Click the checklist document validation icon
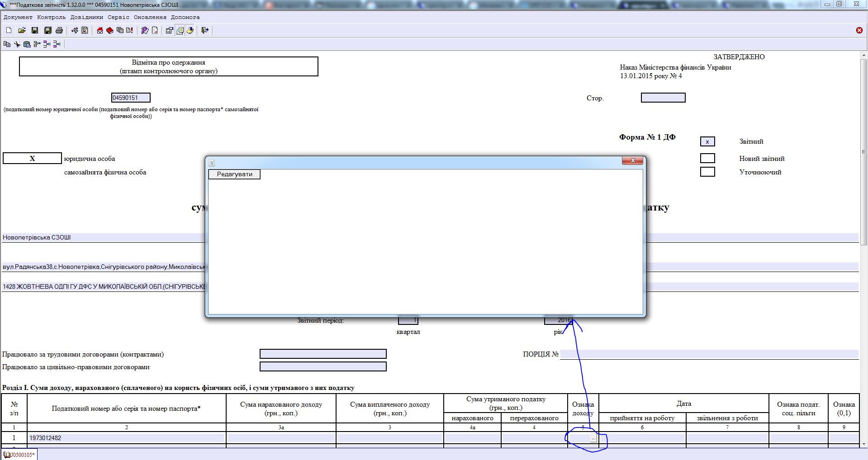The height and width of the screenshot is (460, 868). click(85, 30)
